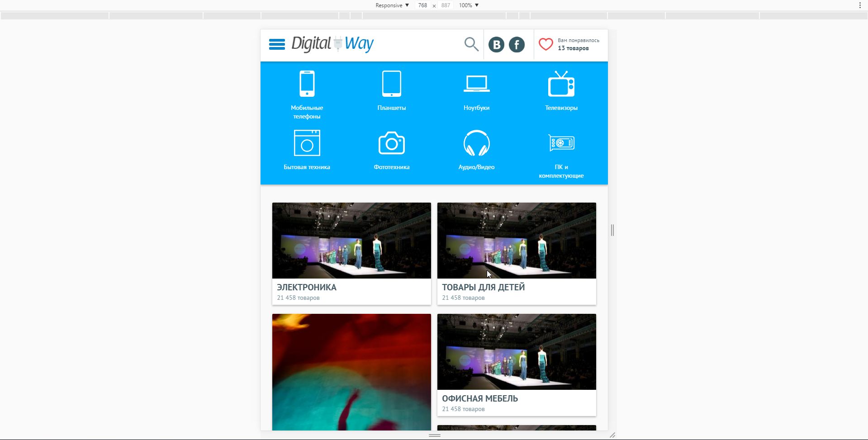Click the viewport width field 768

click(422, 5)
